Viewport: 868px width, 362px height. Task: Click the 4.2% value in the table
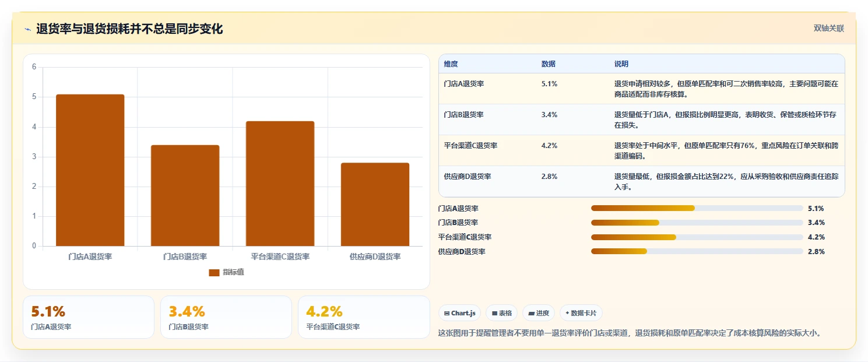(549, 146)
